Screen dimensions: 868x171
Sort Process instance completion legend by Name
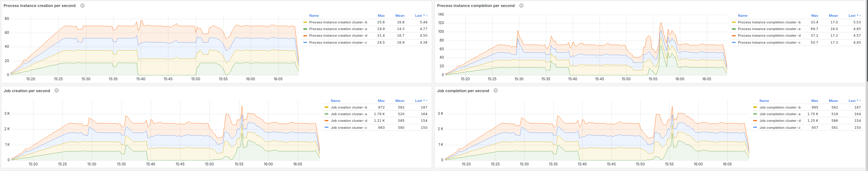[x=742, y=16]
